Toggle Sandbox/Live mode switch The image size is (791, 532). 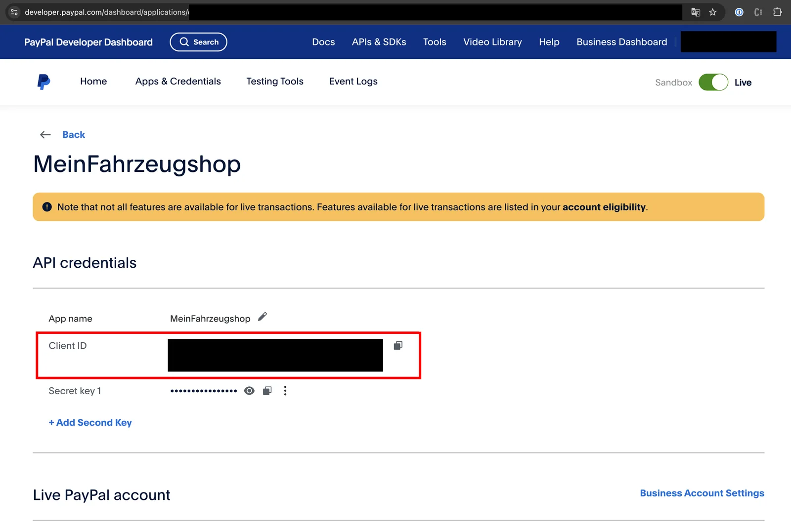[713, 82]
